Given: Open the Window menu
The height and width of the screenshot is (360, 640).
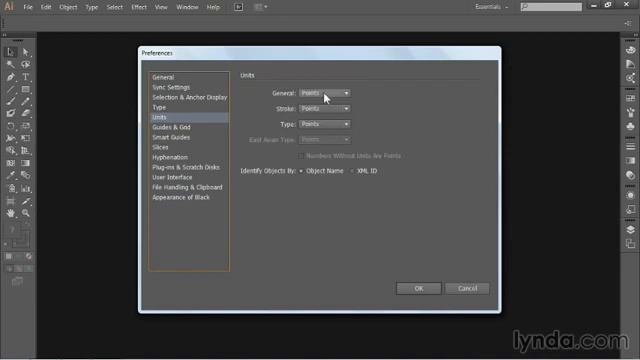Looking at the screenshot, I should coord(187,7).
